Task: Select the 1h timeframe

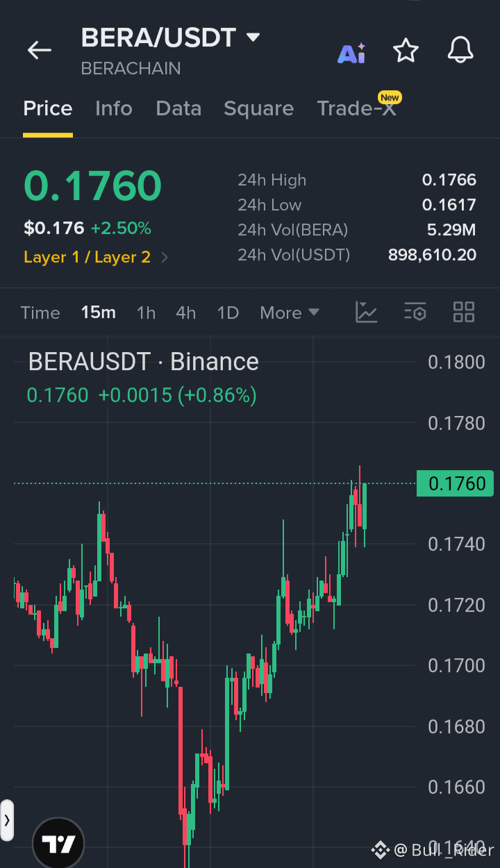Action: pyautogui.click(x=146, y=312)
